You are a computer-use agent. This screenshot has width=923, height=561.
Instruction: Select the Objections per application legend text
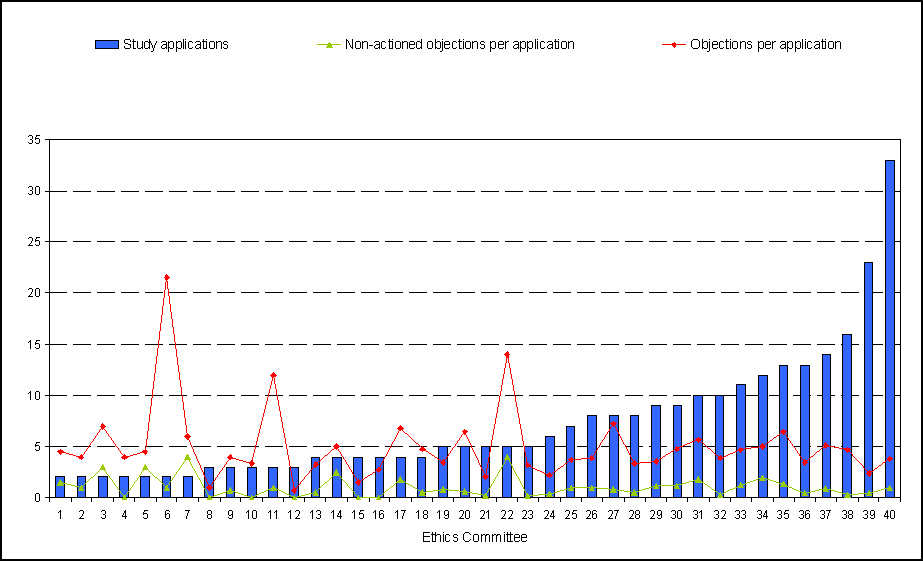click(765, 45)
